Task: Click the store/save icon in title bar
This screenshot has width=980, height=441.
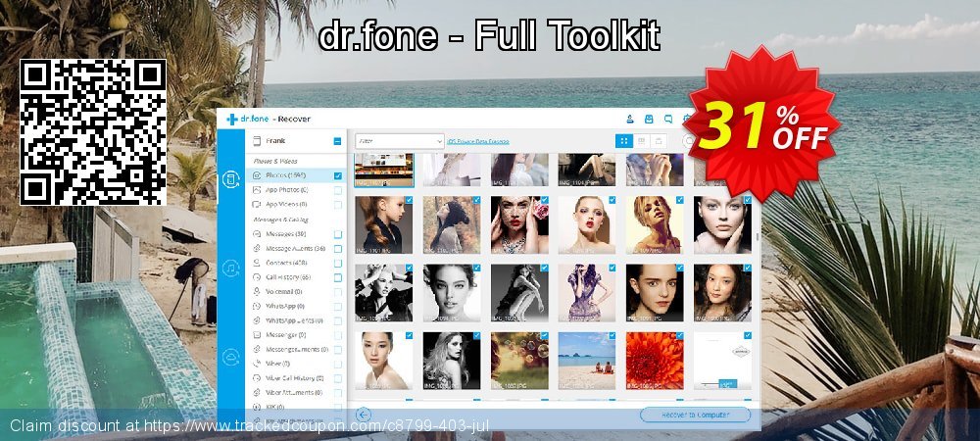Action: click(649, 119)
